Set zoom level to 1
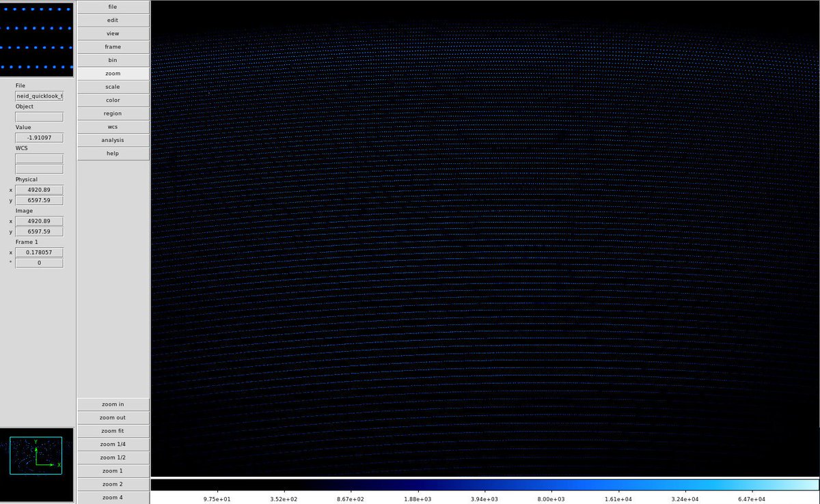Viewport: 820px width, 504px height. point(113,471)
